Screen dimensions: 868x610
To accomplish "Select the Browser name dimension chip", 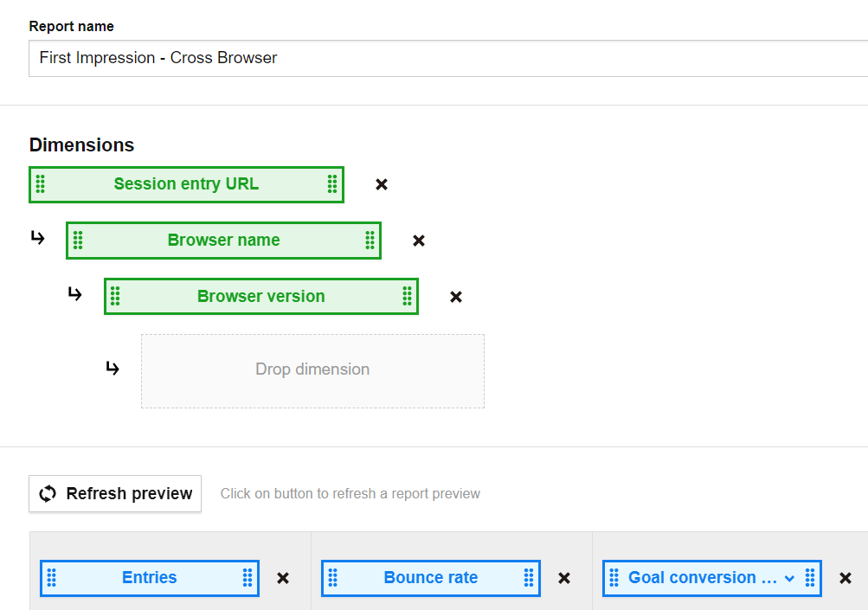I will pos(223,241).
